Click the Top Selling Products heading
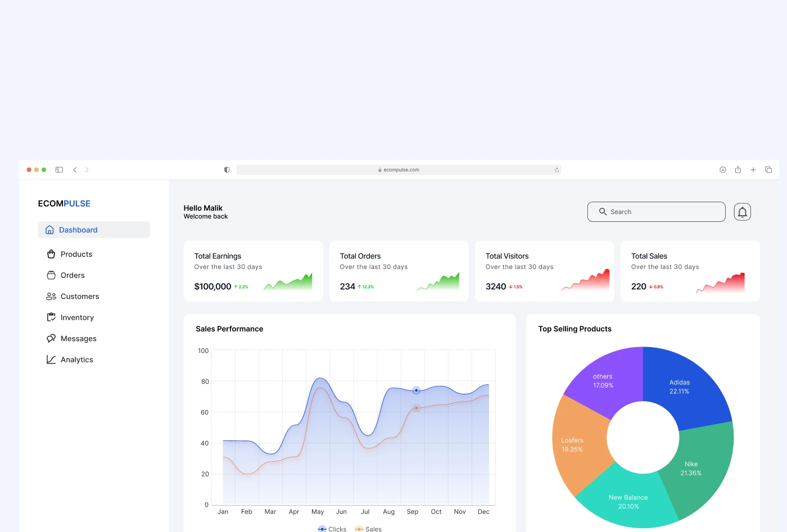Screen dimensions: 787x532 click(575, 329)
